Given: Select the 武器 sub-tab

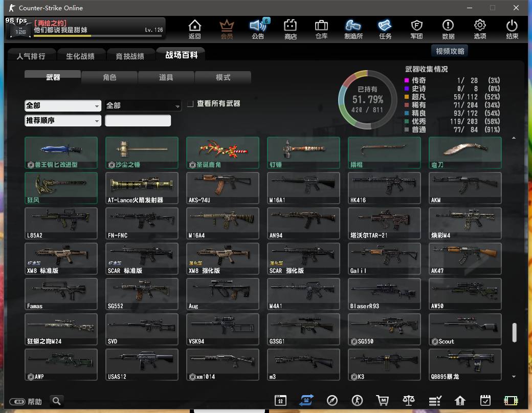Looking at the screenshot, I should point(53,77).
